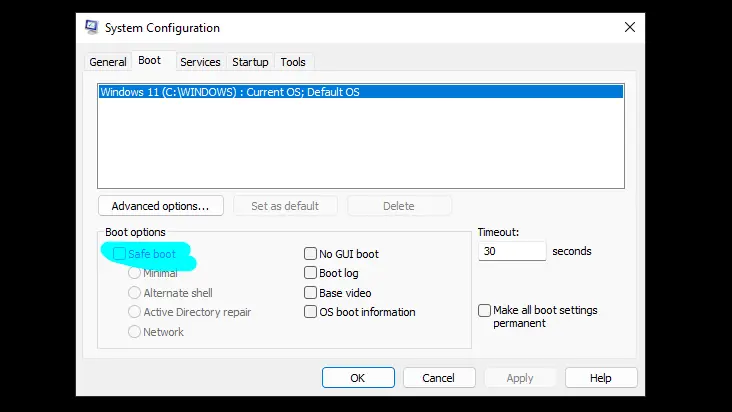732x412 pixels.
Task: Close the System Configuration window
Action: click(x=630, y=27)
